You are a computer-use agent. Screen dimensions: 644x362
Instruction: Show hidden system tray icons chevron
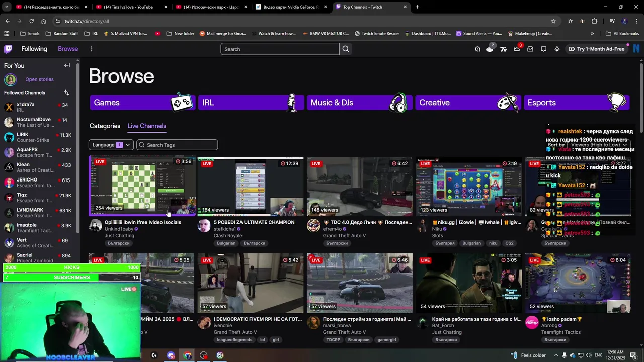pos(556,355)
